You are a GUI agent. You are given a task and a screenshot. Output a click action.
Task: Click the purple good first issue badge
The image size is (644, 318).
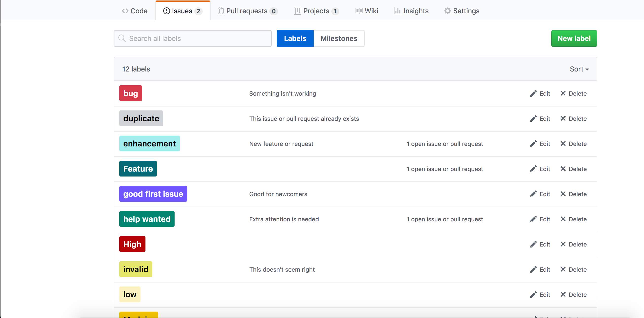tap(153, 194)
